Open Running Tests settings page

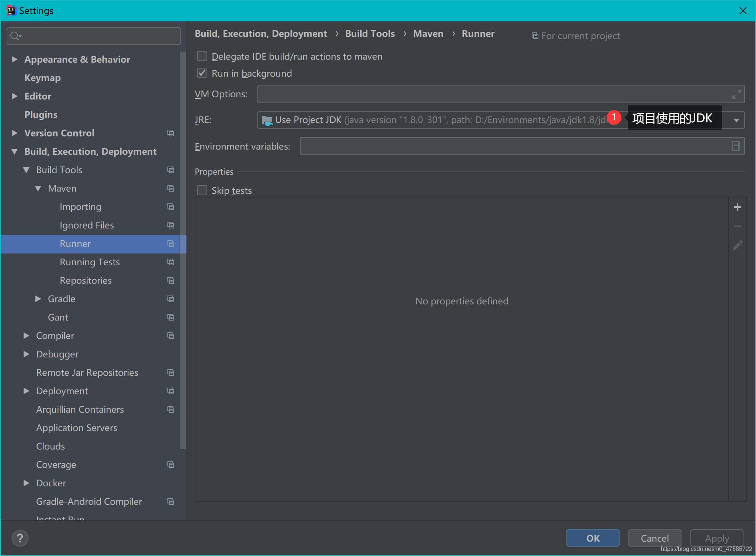click(x=90, y=262)
